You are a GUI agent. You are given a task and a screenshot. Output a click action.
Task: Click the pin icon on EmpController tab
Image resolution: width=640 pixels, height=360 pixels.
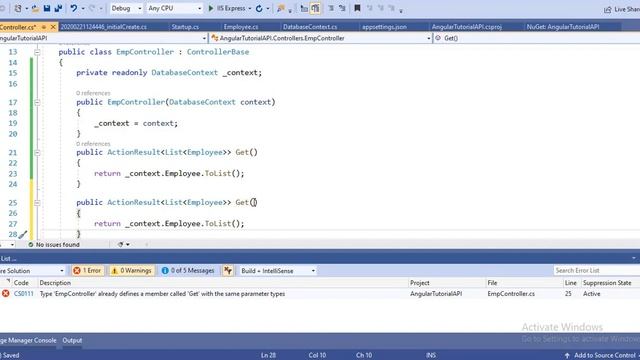[x=44, y=27]
